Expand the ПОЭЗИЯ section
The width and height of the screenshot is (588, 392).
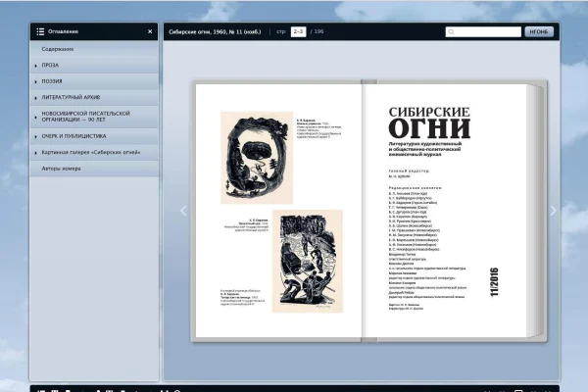tap(94, 81)
